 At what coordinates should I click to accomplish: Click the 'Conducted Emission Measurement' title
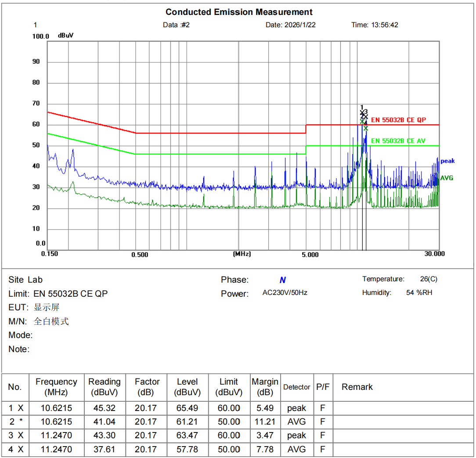[239, 12]
